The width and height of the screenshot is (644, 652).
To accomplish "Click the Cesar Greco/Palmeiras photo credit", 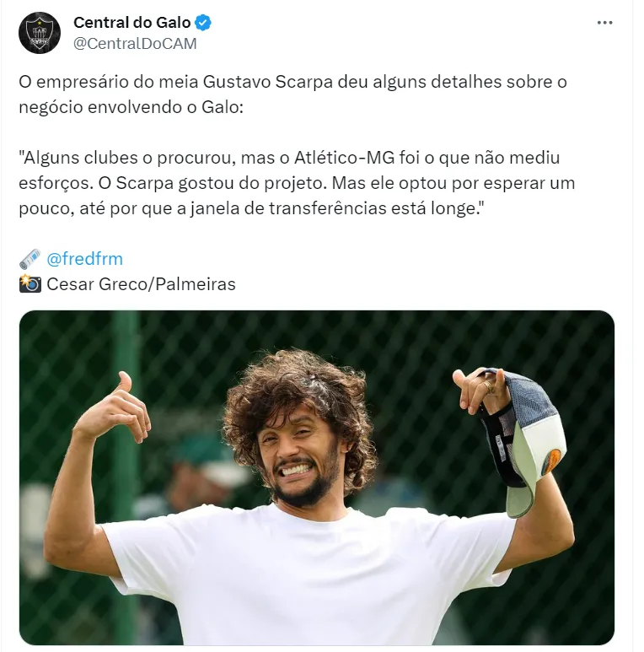I will (142, 284).
